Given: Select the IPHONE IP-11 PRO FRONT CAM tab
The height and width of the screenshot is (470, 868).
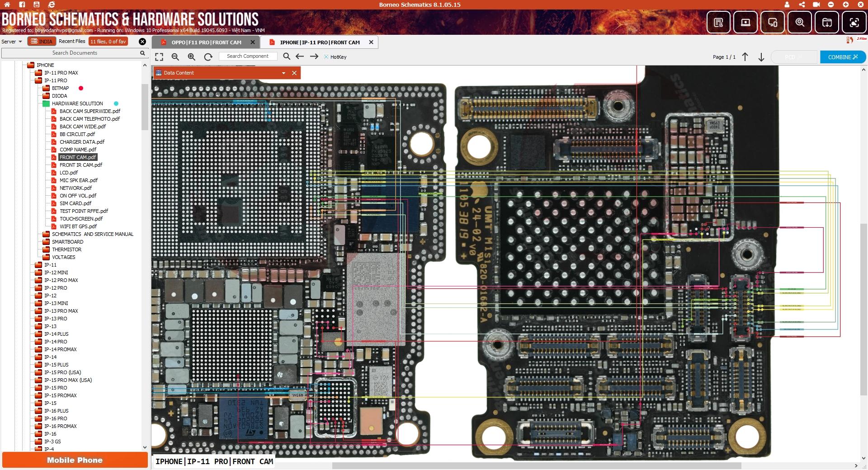Looking at the screenshot, I should pos(320,42).
